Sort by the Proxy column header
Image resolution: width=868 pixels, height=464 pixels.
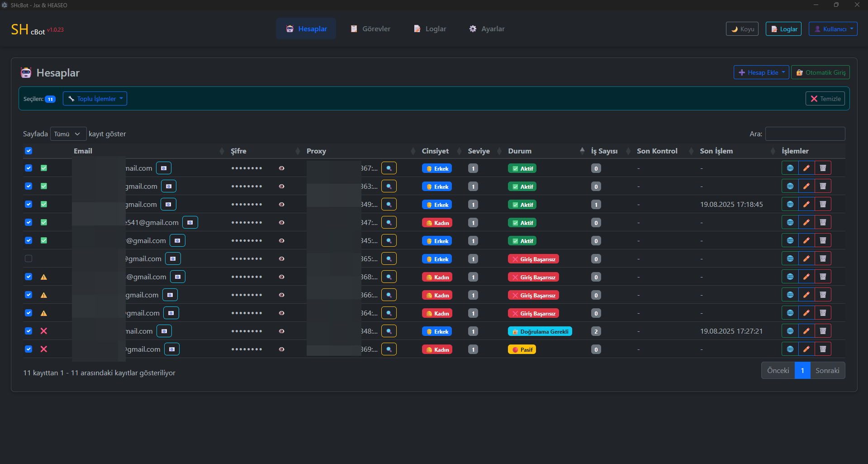(361, 151)
